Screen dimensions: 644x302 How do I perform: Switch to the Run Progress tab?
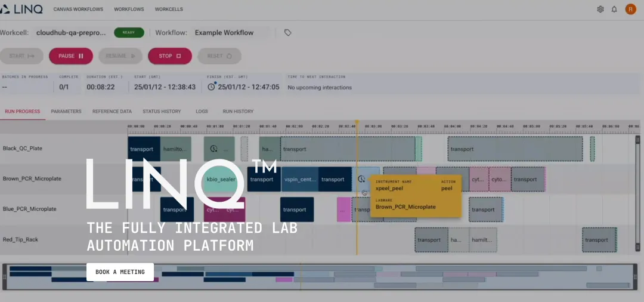pos(22,112)
